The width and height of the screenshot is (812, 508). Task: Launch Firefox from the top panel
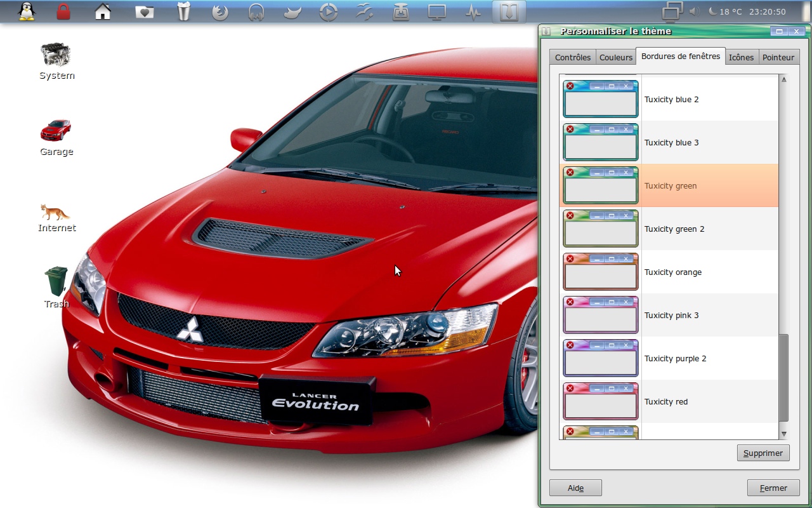(220, 12)
